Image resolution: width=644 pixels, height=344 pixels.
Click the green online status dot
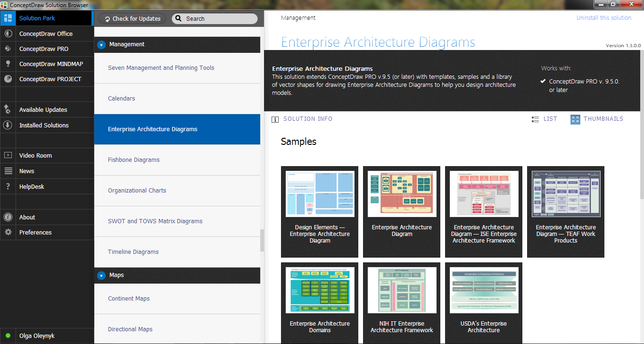[8, 336]
